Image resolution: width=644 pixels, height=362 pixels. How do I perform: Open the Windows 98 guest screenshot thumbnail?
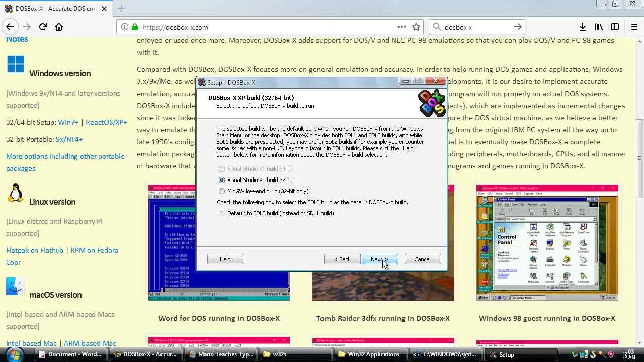[547, 242]
